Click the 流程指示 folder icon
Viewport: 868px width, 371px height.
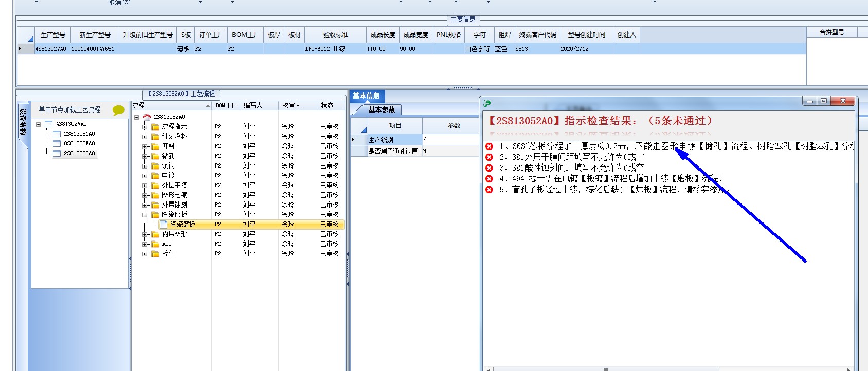[x=155, y=127]
